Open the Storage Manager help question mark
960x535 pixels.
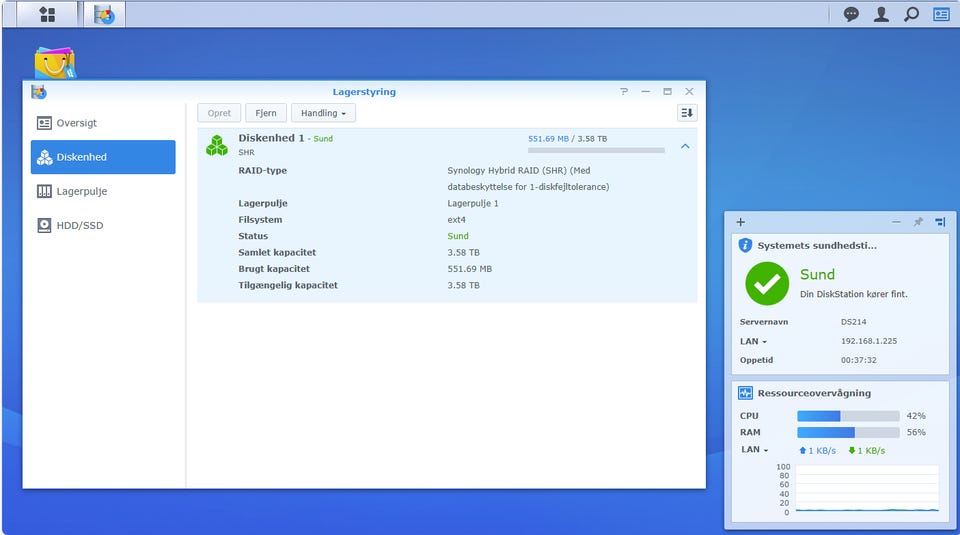coord(624,92)
